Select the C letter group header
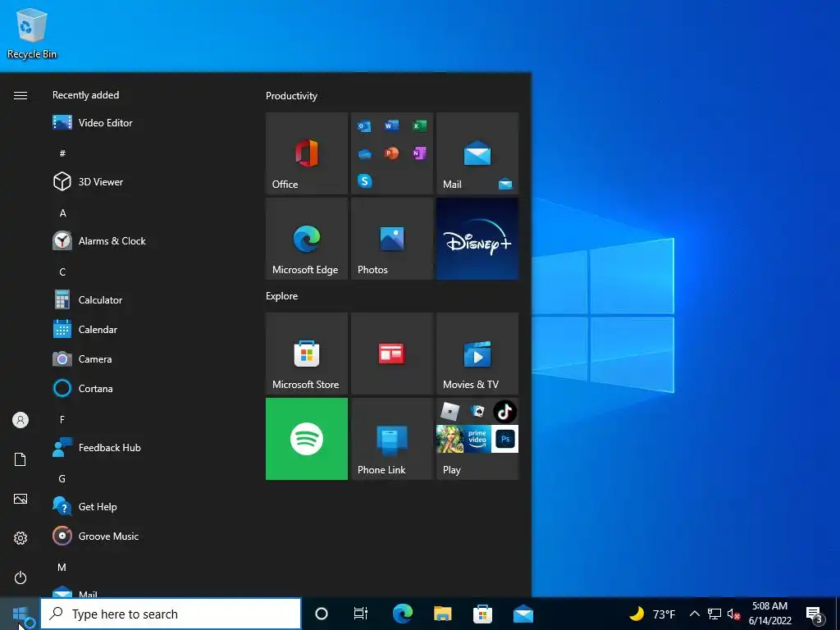 click(62, 272)
